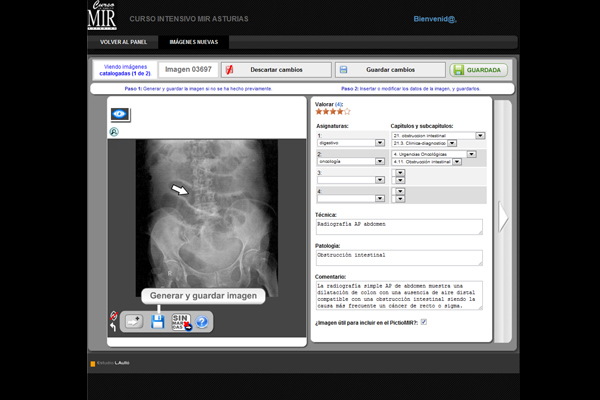Viewport: 600px width, 400px height.
Task: Click the red icon on Descartar cambios
Action: 229,70
